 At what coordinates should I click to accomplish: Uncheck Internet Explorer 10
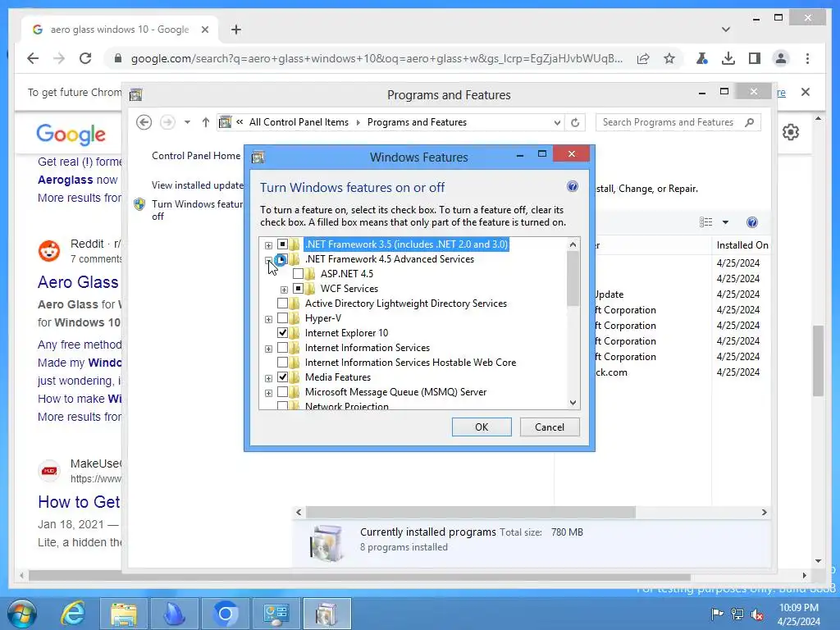tap(282, 333)
